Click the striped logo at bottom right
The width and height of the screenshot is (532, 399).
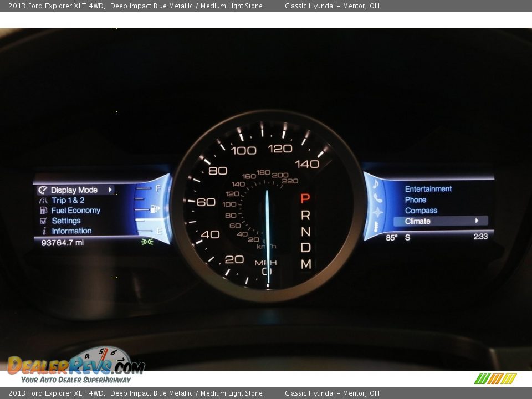click(x=495, y=378)
